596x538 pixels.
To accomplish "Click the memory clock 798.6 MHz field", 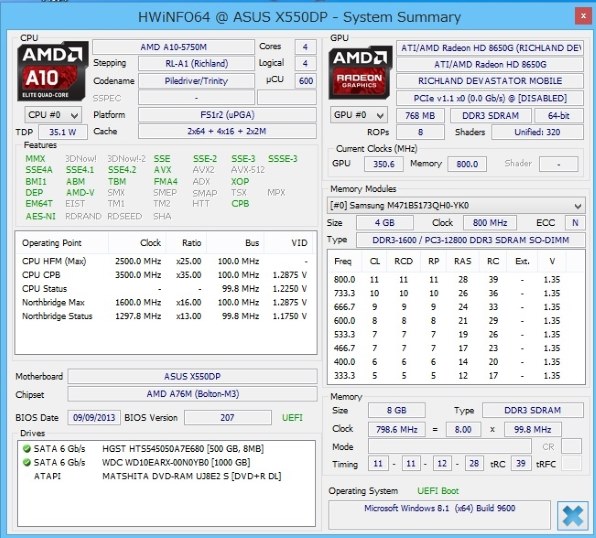I will pos(396,430).
